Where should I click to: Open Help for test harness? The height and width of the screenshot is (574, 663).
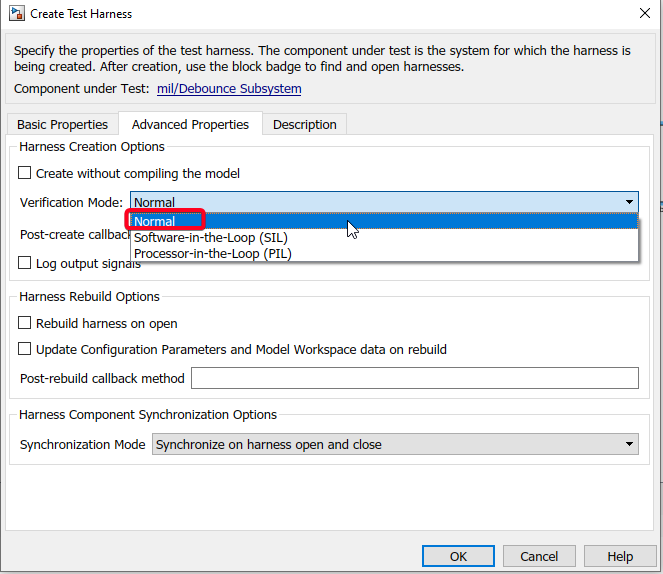(619, 556)
